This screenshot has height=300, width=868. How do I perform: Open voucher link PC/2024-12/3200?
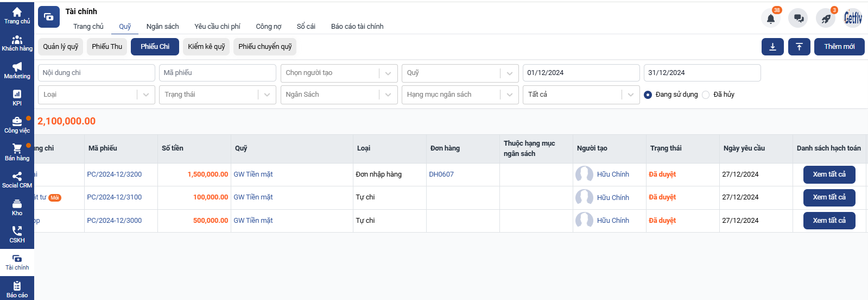click(115, 174)
